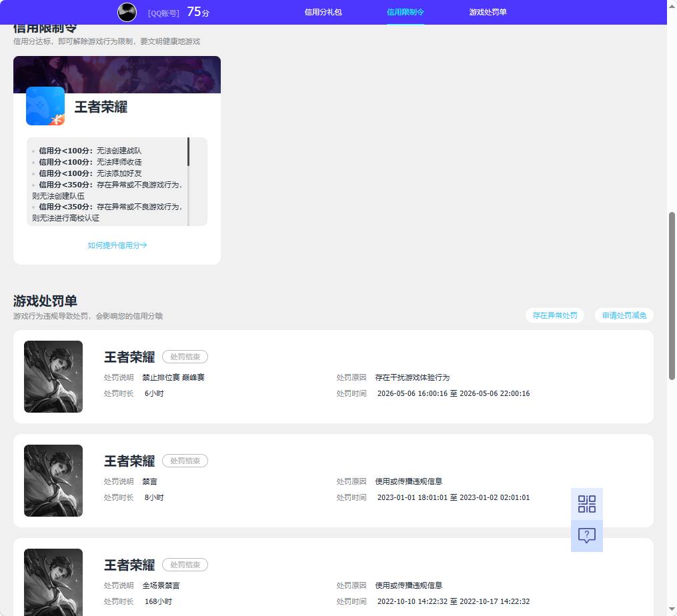Click the 75分 credit score
677x616 pixels.
click(x=197, y=11)
